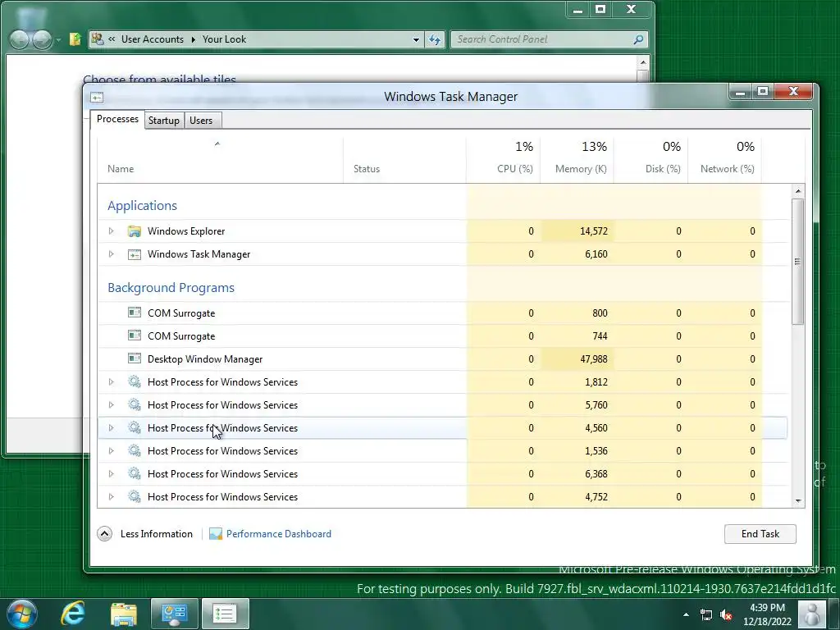Click the taskbar clock showing 4:39 PM
The height and width of the screenshot is (630, 840).
767,614
